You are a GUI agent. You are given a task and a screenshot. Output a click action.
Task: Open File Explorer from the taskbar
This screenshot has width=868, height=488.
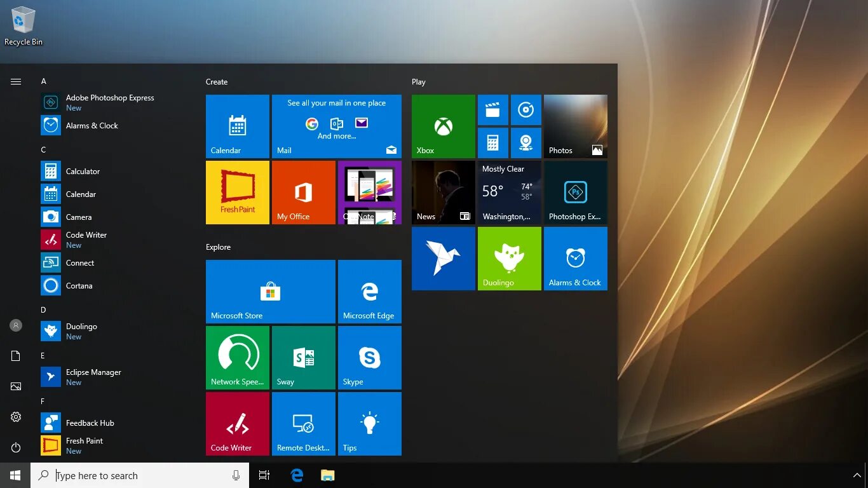327,475
